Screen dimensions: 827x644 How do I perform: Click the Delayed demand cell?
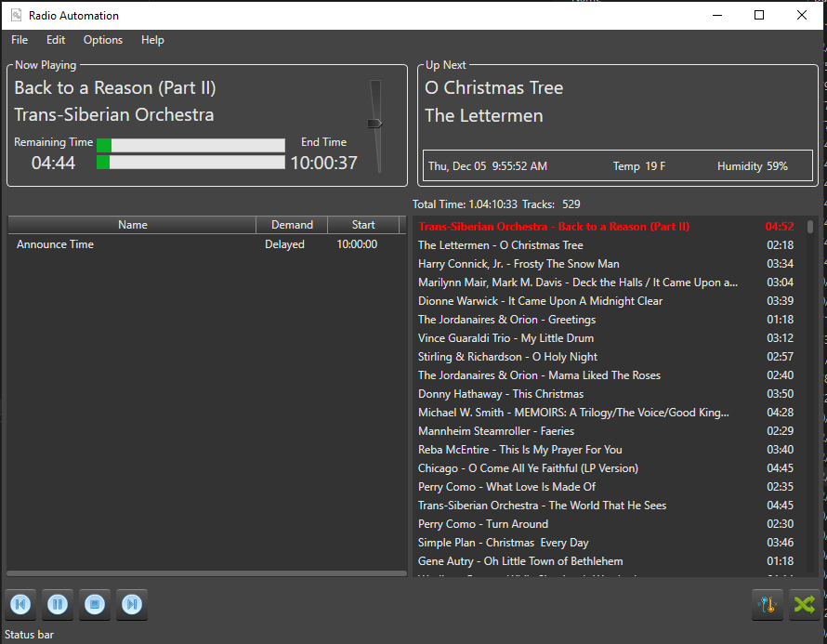pyautogui.click(x=285, y=244)
